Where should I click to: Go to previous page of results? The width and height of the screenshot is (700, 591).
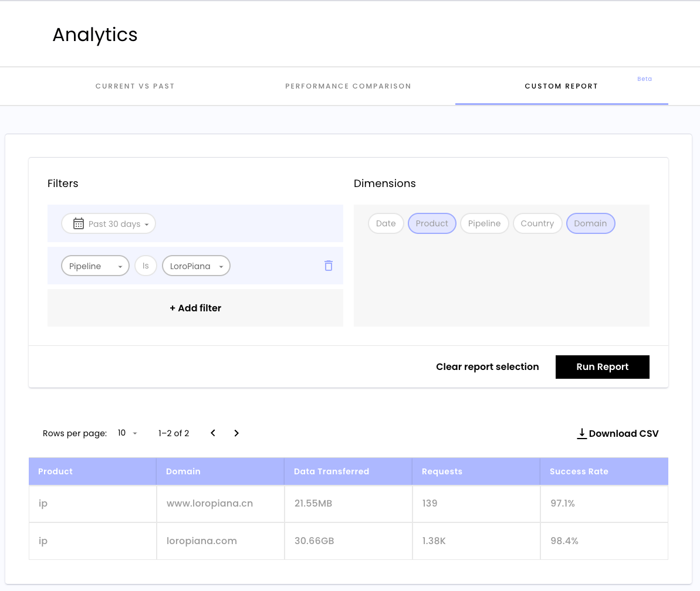(x=213, y=433)
